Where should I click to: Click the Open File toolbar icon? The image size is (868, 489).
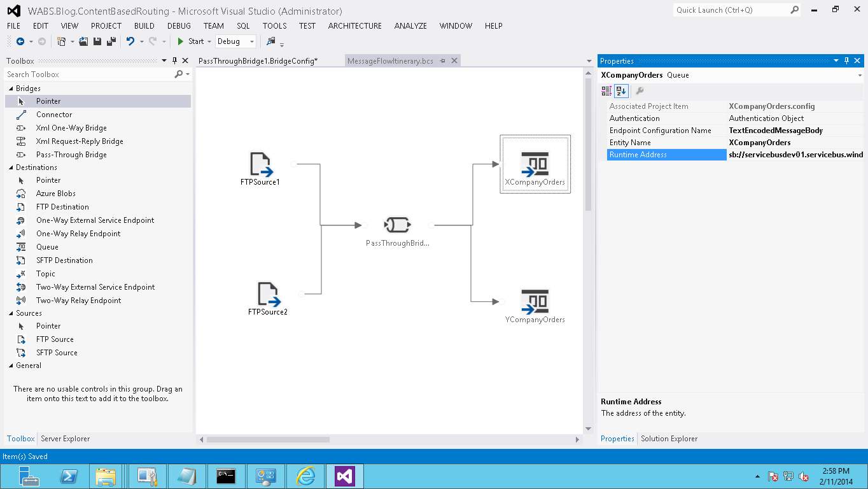pos(83,41)
